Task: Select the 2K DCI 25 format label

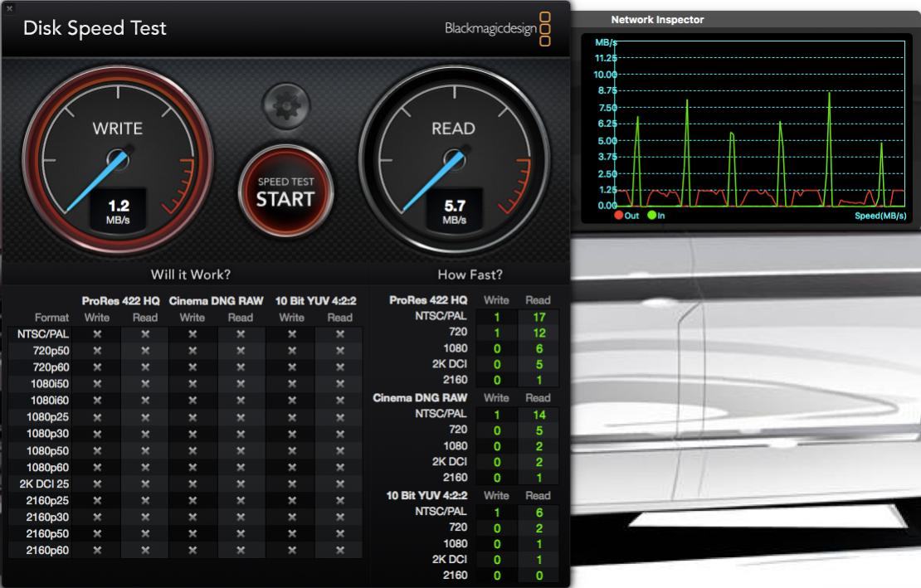Action: point(44,484)
